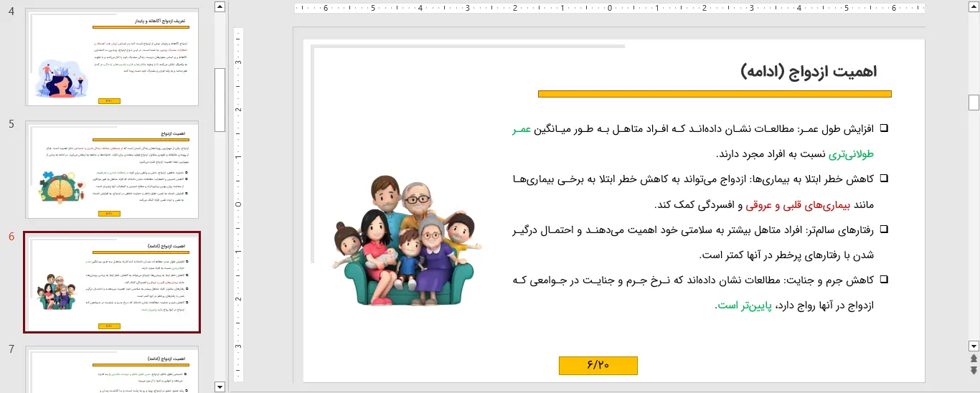Image resolution: width=980 pixels, height=393 pixels.
Task: Go to next slide with double-down arrow
Action: coord(974,370)
